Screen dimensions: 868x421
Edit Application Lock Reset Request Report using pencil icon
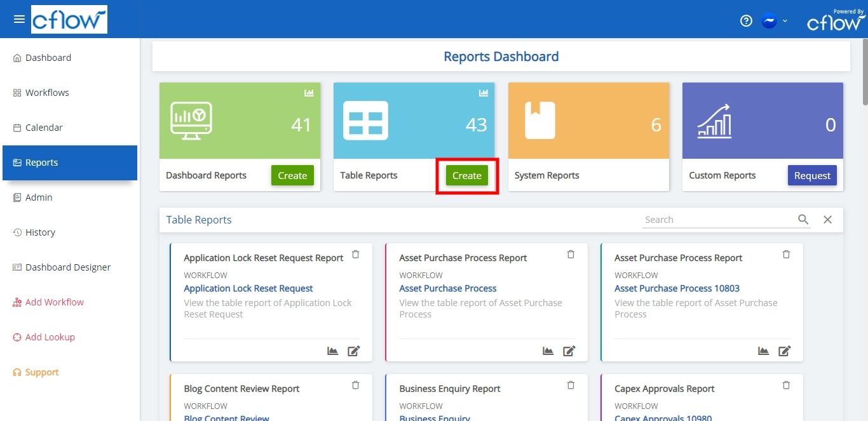pyautogui.click(x=354, y=351)
